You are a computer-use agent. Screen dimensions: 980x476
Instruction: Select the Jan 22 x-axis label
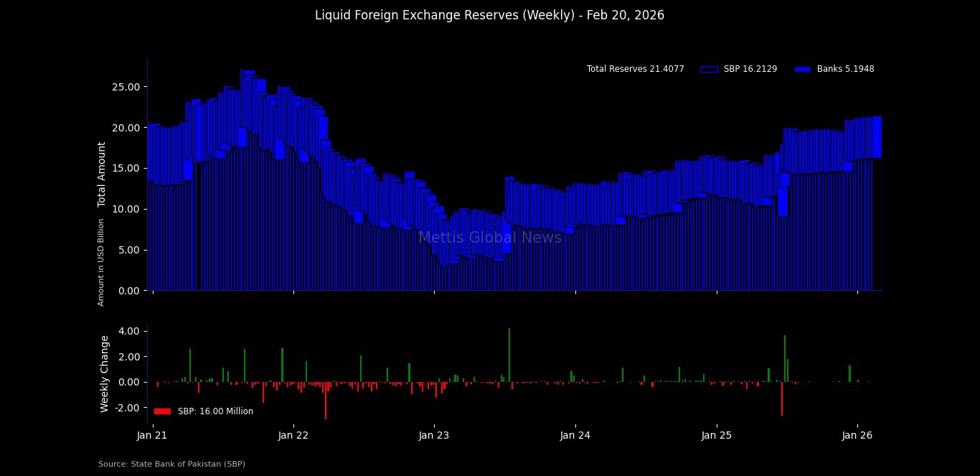click(293, 435)
